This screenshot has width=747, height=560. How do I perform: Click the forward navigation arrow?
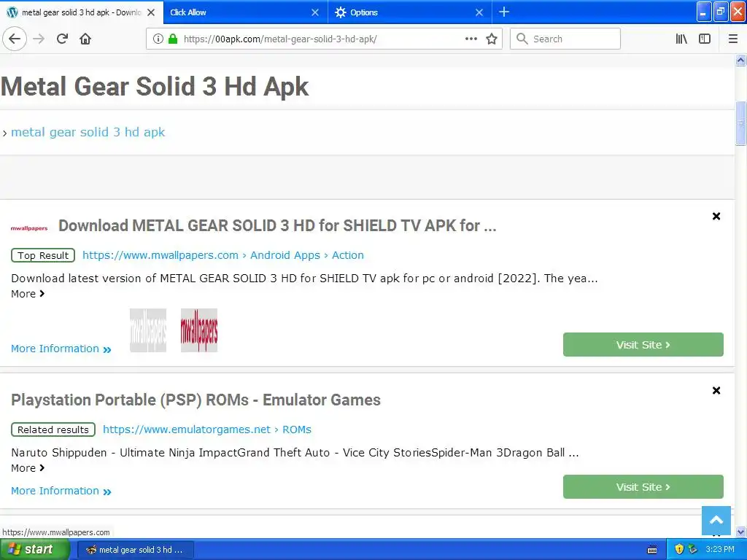[x=39, y=39]
